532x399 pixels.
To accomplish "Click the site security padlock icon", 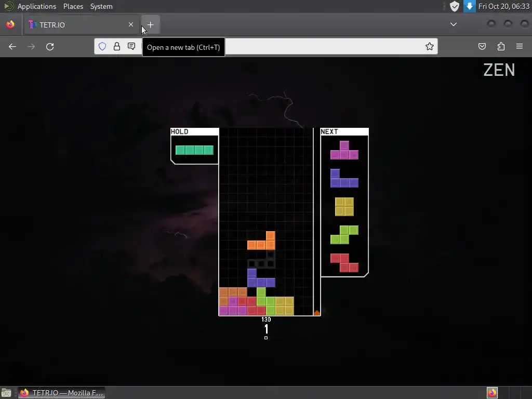I will click(x=117, y=46).
